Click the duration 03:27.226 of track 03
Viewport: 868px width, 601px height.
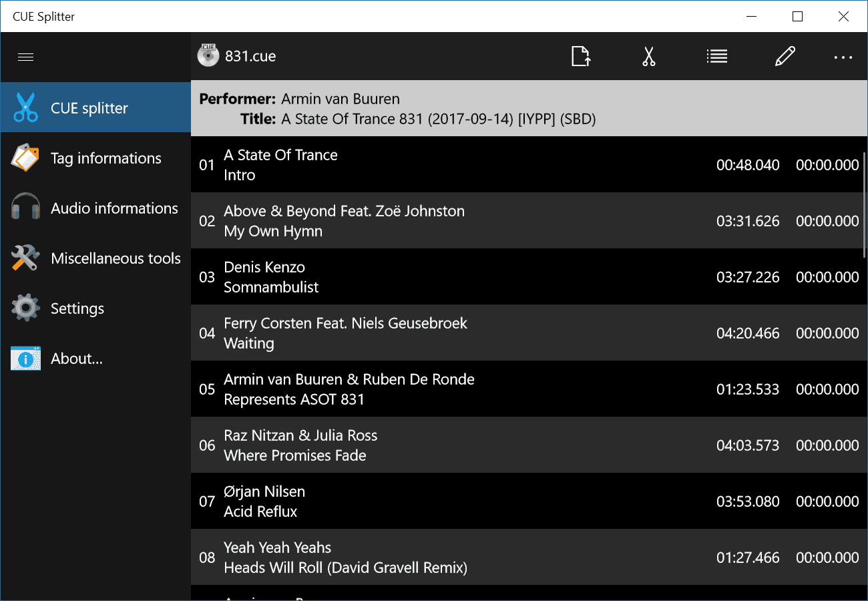748,277
